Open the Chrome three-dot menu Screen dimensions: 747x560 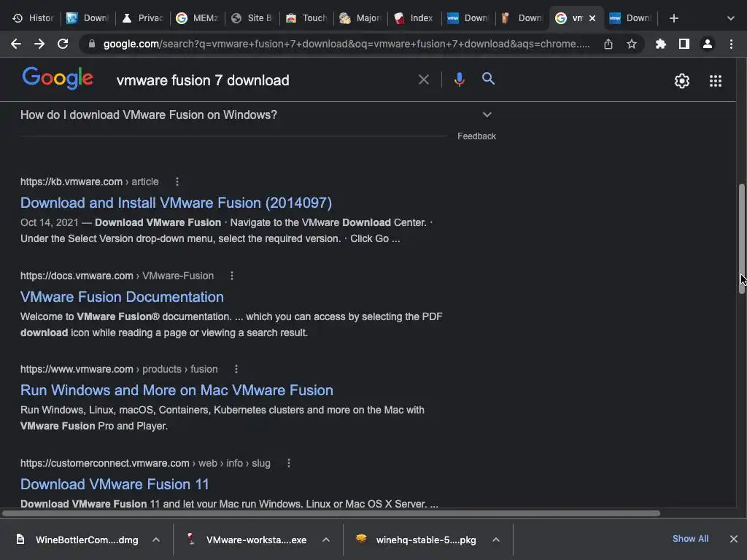click(x=731, y=44)
